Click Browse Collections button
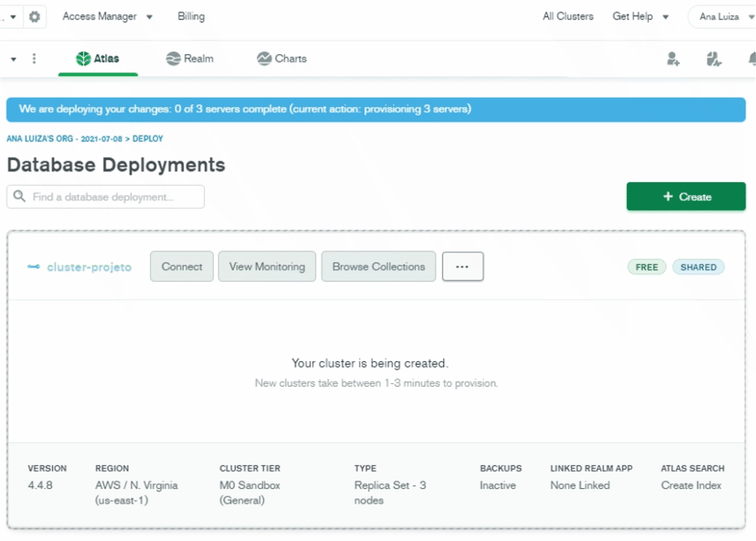Viewport: 756px width, 541px height. (x=379, y=267)
